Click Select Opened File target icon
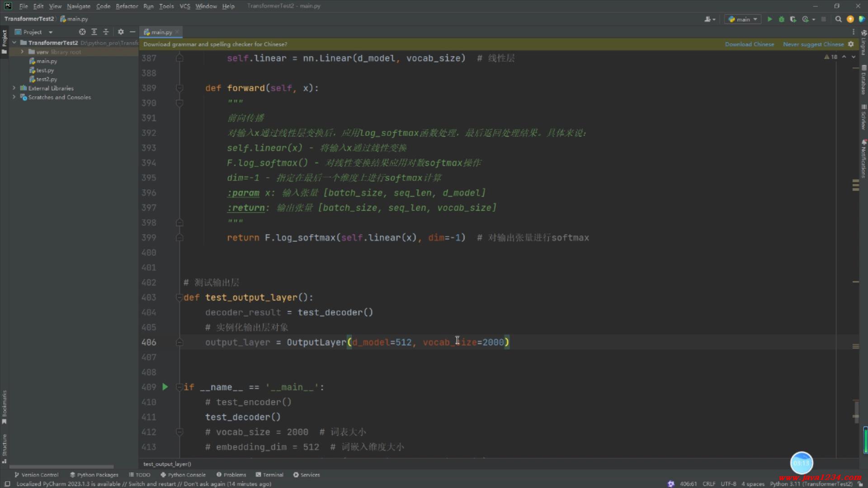The height and width of the screenshot is (488, 868). point(82,32)
